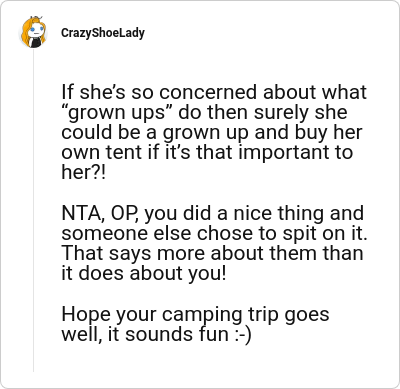The height and width of the screenshot is (389, 400).
Task: Visit the CrazyShoeLady username profile link
Action: tap(103, 33)
